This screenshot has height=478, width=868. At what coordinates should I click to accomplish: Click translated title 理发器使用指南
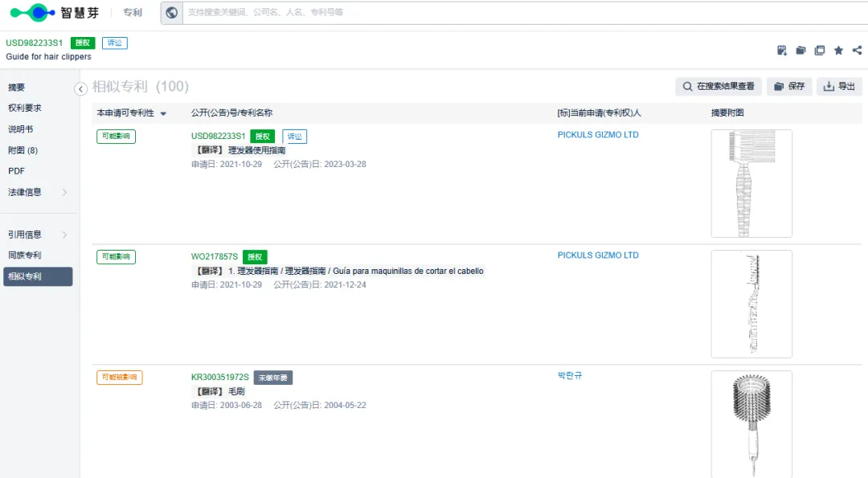[x=257, y=150]
